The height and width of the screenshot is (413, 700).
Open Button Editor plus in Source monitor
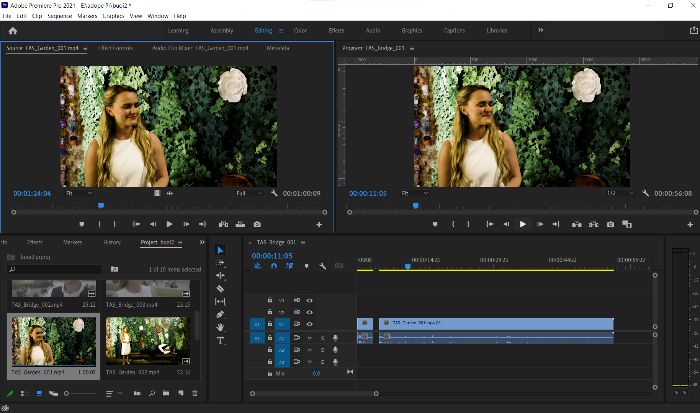pos(319,225)
